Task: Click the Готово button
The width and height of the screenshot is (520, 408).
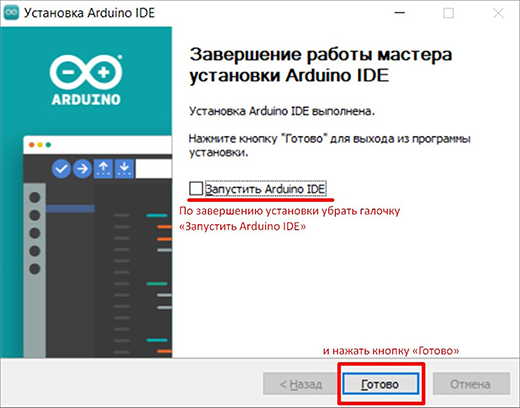Action: (x=380, y=384)
